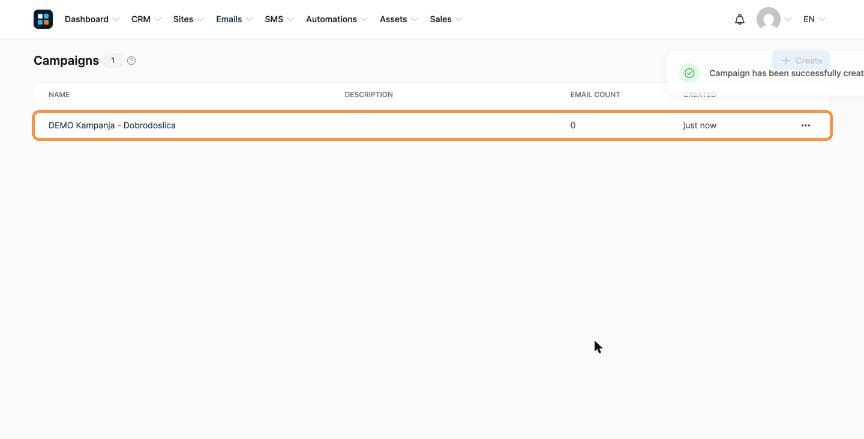Click the campaign created success notification
Screen dimensions: 864x439
pyautogui.click(x=766, y=73)
